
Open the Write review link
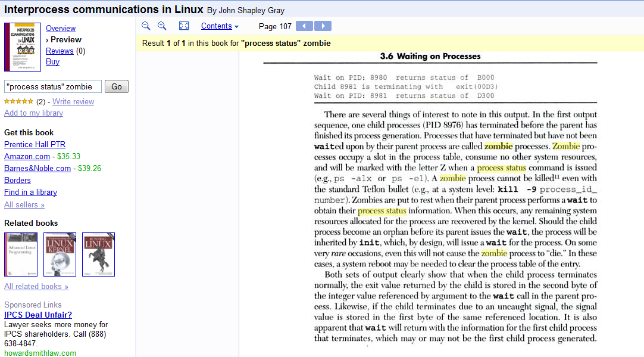point(73,101)
